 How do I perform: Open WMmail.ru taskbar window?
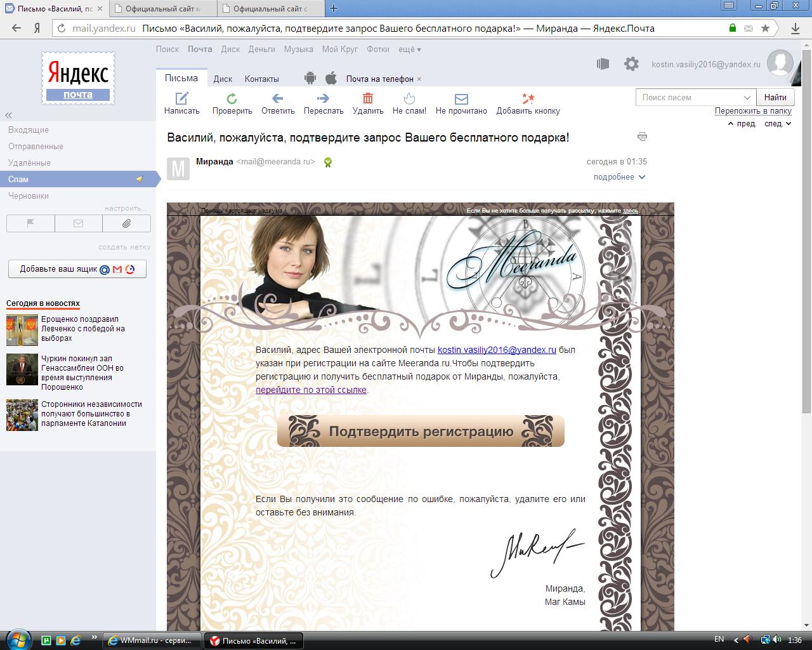(152, 640)
